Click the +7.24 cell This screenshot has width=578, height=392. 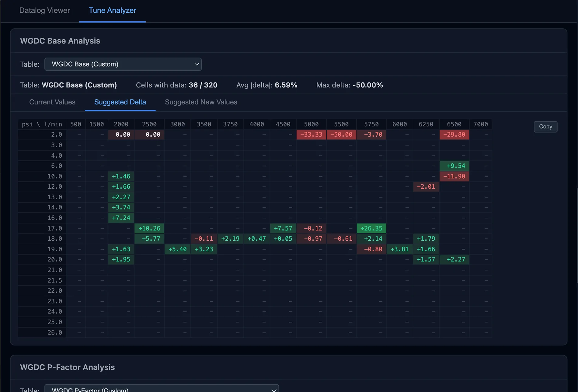[121, 218]
